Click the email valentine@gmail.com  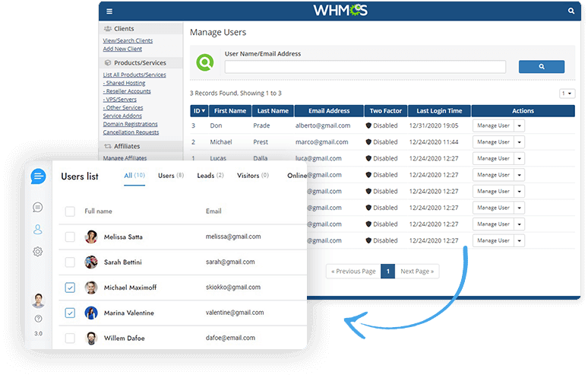[x=235, y=313]
